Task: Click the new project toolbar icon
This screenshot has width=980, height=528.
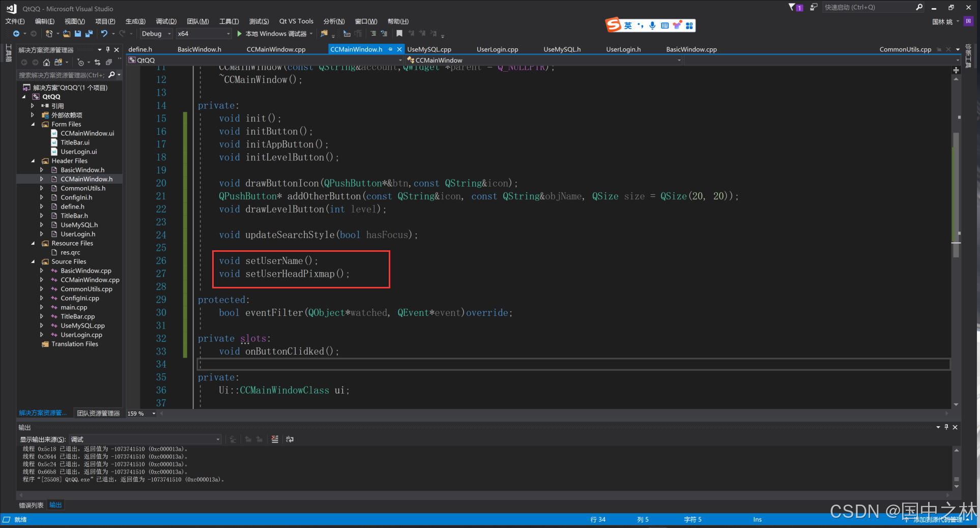Action: coord(49,34)
